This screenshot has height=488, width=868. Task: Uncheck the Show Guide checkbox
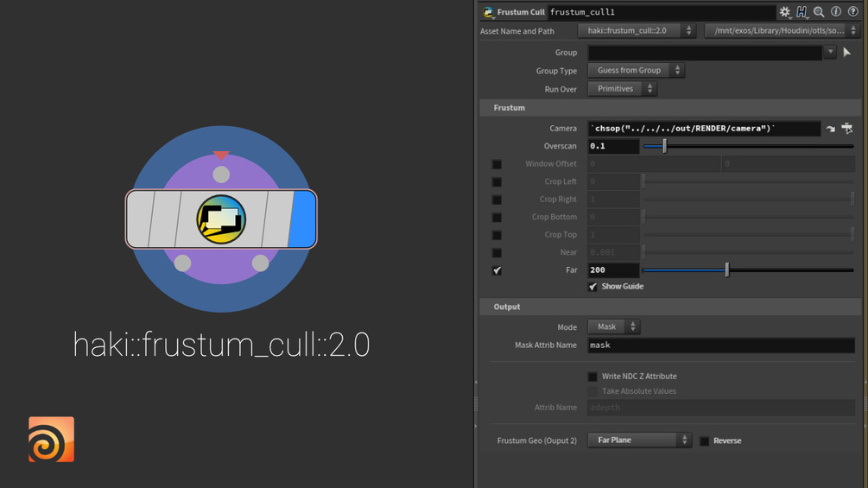pyautogui.click(x=592, y=287)
